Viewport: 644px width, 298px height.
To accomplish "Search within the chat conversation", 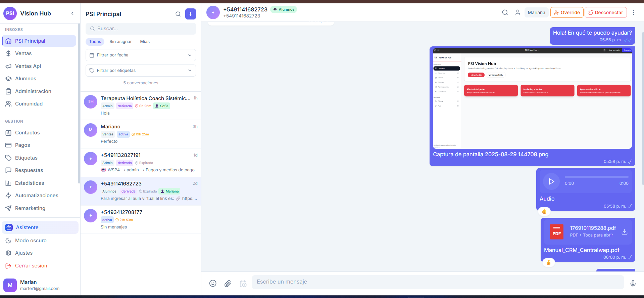I will pos(505,12).
